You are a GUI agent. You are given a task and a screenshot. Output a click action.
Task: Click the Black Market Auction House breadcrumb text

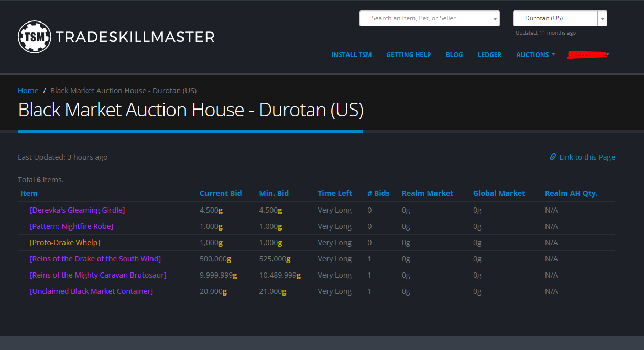[x=124, y=91]
